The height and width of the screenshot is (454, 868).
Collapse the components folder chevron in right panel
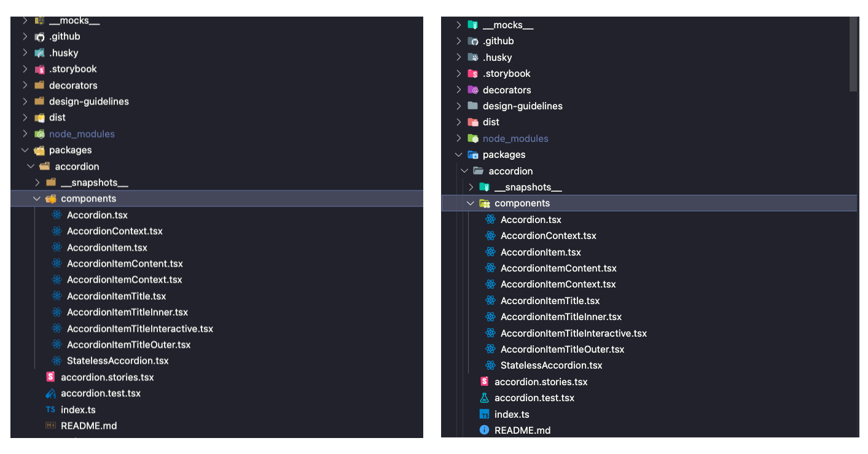tap(471, 203)
